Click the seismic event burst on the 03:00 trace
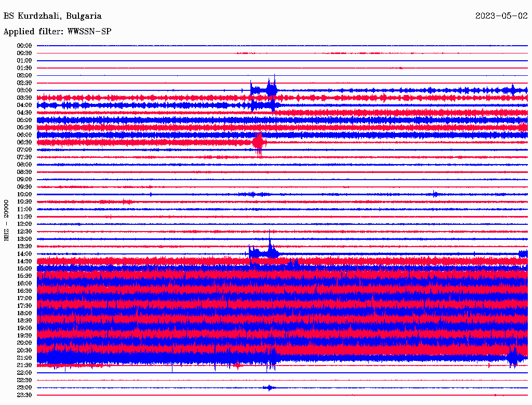532x405 pixels. pos(264,89)
